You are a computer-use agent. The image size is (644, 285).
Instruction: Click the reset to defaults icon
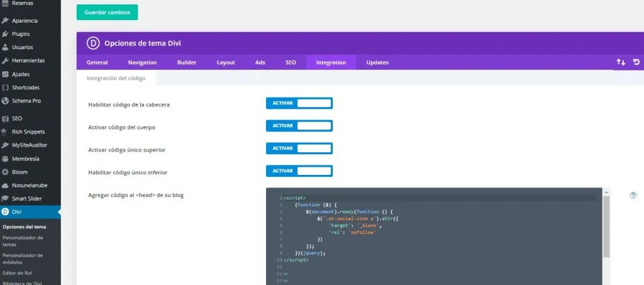tap(636, 62)
